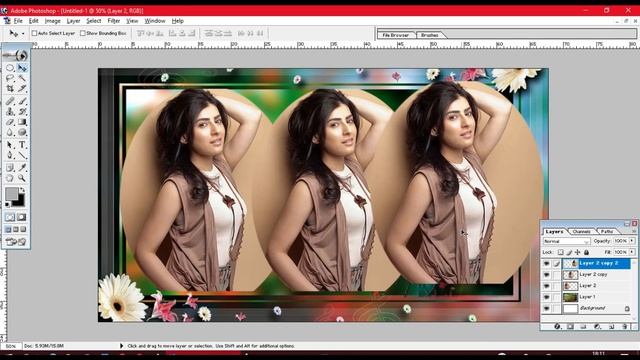The width and height of the screenshot is (640, 360).
Task: Select the Slice tool
Action: tap(22, 88)
